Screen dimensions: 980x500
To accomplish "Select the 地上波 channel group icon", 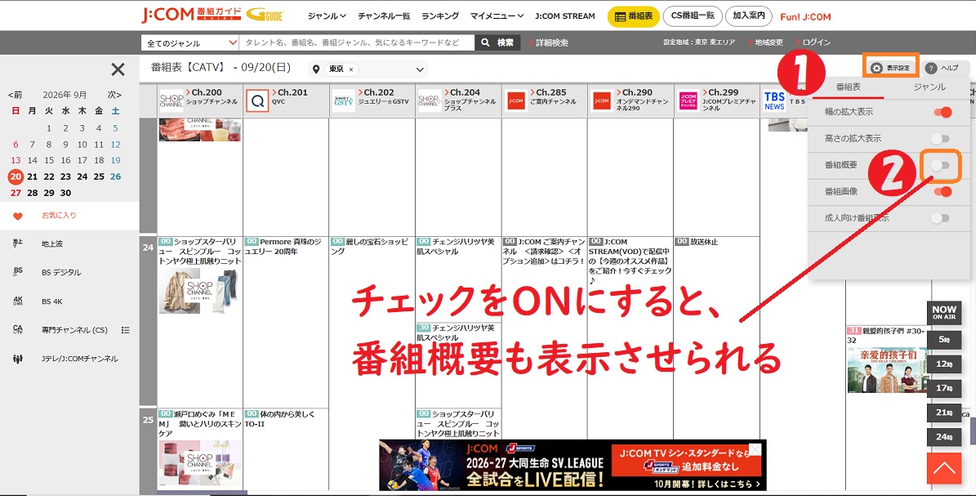I will point(18,243).
